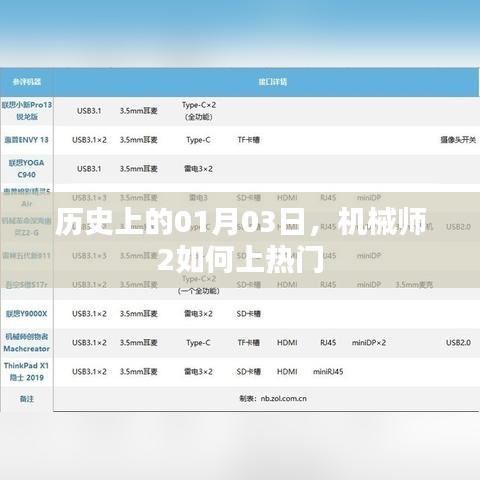Click the "雷电3" cell in the Air row
This screenshot has height=480, width=480.
[199, 198]
